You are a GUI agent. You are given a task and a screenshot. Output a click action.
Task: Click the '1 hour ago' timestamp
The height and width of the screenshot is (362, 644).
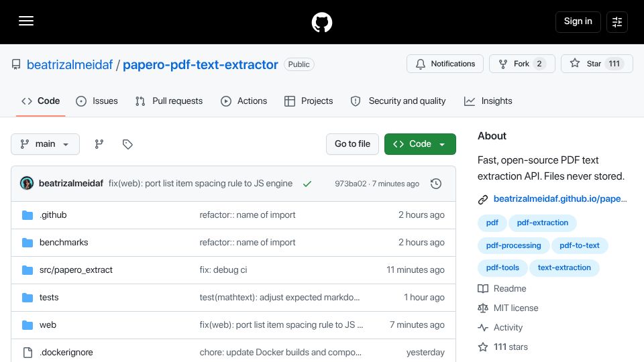[424, 297]
